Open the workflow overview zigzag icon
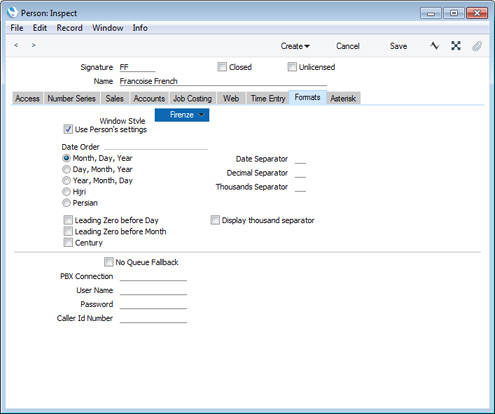The width and height of the screenshot is (495, 414). 435,45
